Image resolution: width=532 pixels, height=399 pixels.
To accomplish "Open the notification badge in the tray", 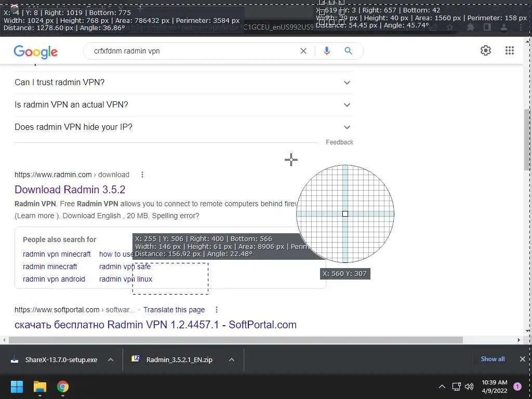I will (517, 387).
